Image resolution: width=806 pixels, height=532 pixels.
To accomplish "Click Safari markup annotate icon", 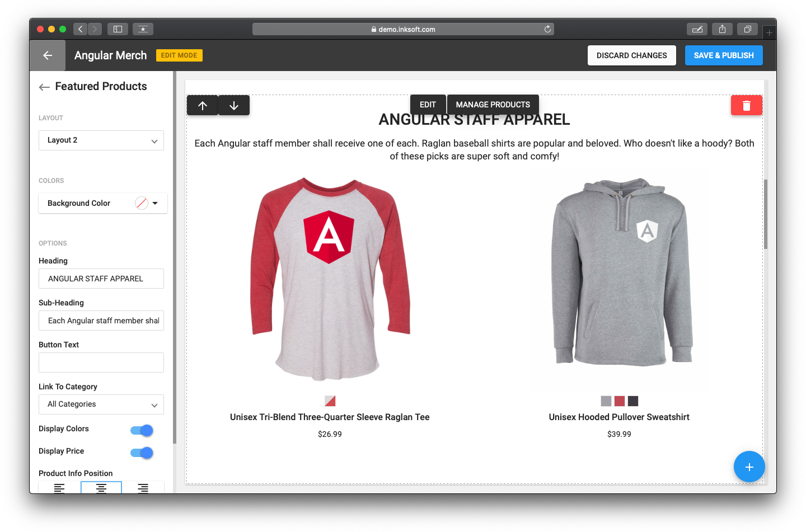I will [x=697, y=29].
